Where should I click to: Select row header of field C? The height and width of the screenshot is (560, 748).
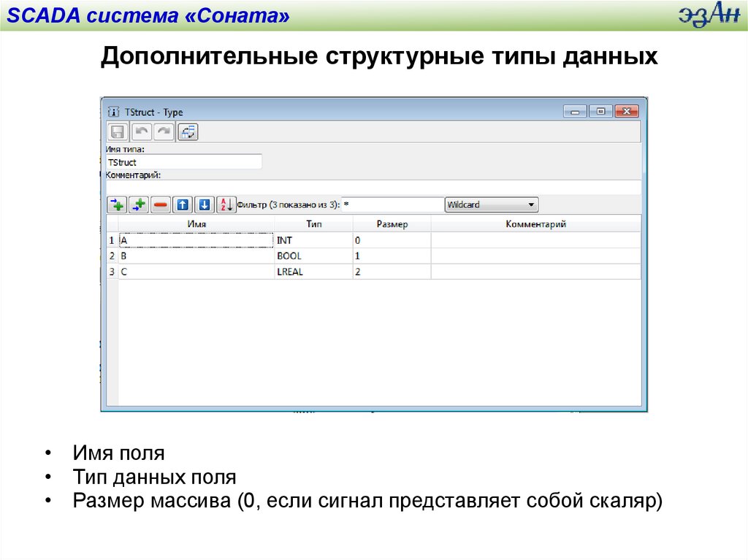(x=112, y=272)
